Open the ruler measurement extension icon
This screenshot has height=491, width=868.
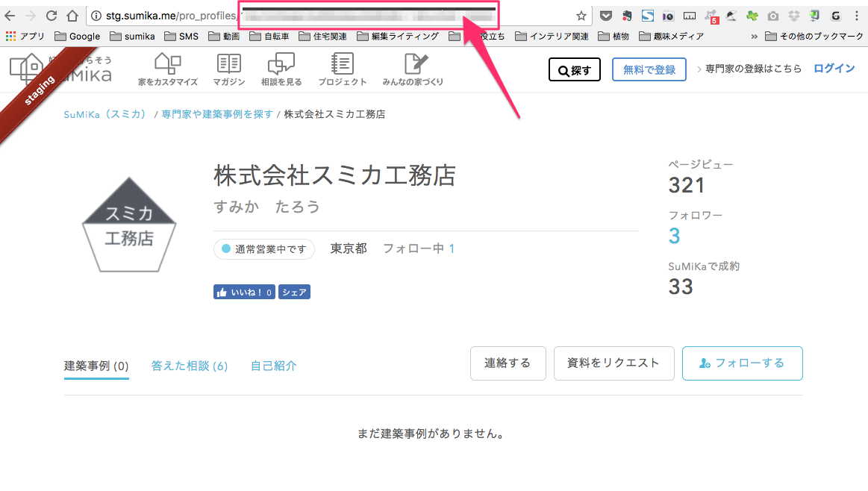pos(690,16)
